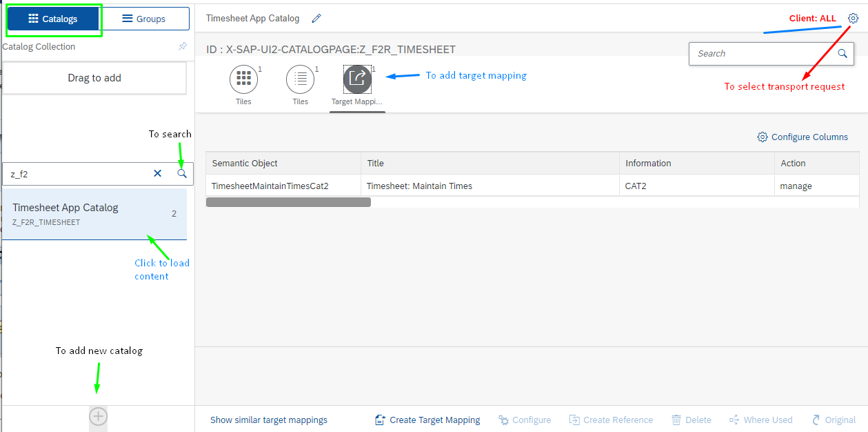Clear the z_f2 catalog search text
Image resolution: width=868 pixels, height=432 pixels.
click(157, 174)
